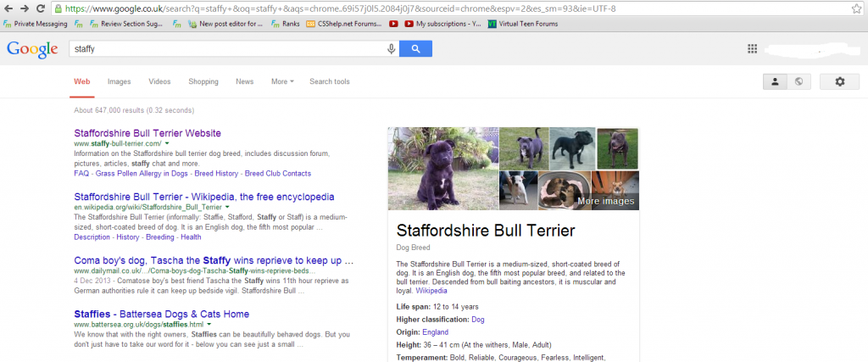The width and height of the screenshot is (868, 362).
Task: Open Staffordshire Bull Terrier Wikipedia result
Action: tap(204, 197)
